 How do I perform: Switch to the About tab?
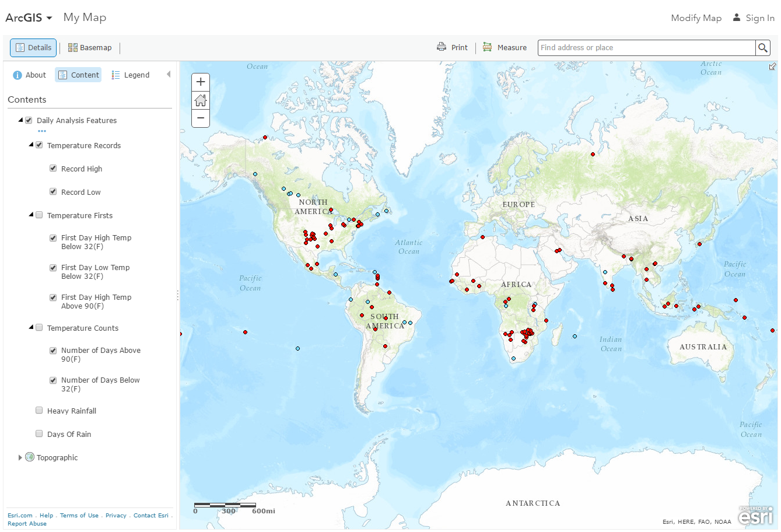point(29,75)
